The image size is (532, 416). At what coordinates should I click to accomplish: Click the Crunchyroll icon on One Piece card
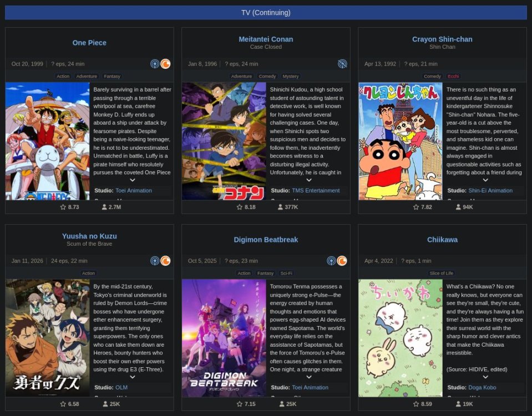click(x=165, y=64)
